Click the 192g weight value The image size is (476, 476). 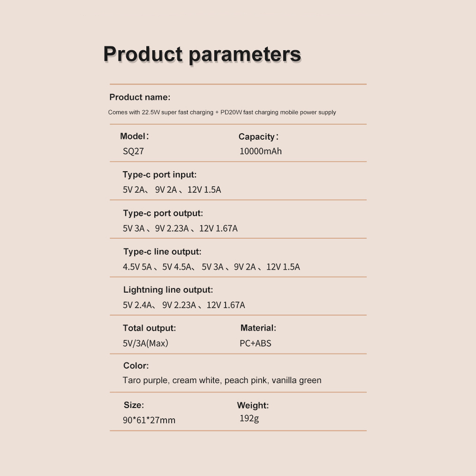tap(249, 418)
